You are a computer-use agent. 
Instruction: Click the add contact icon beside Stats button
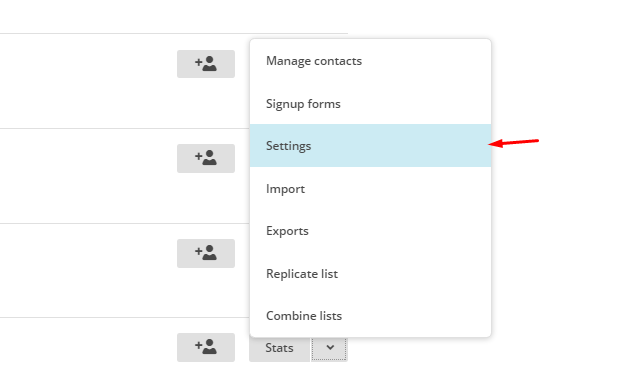coord(206,347)
